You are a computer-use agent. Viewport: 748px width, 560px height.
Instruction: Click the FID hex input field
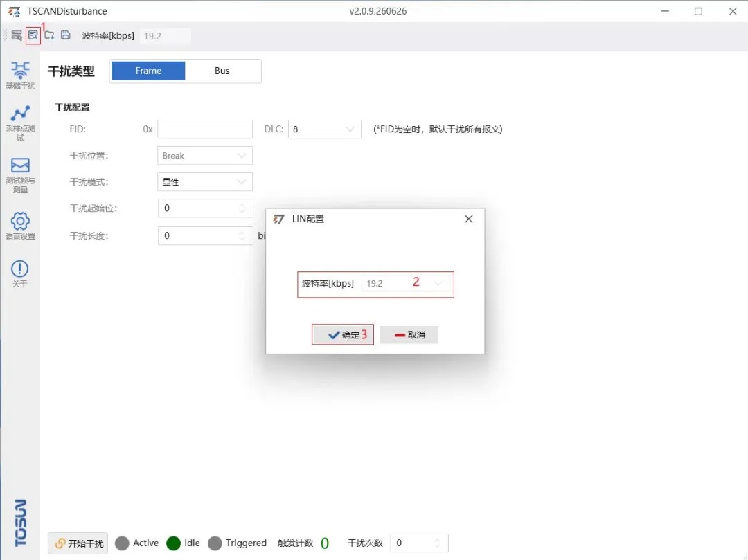point(205,129)
